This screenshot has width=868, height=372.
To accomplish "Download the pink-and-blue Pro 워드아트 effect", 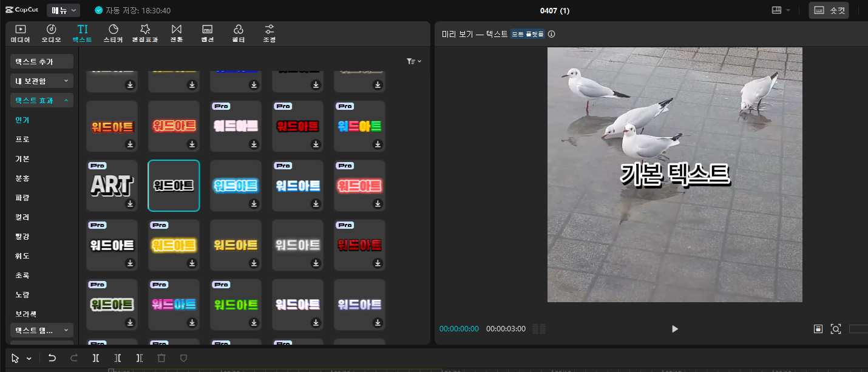I will 192,323.
